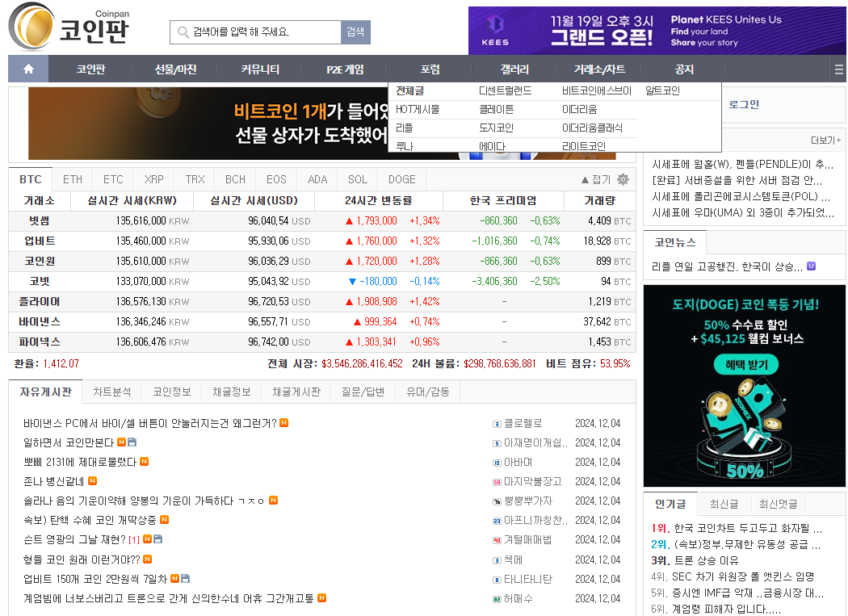
Task: Select 알트코인 in forum dropdown
Action: pyautogui.click(x=662, y=91)
